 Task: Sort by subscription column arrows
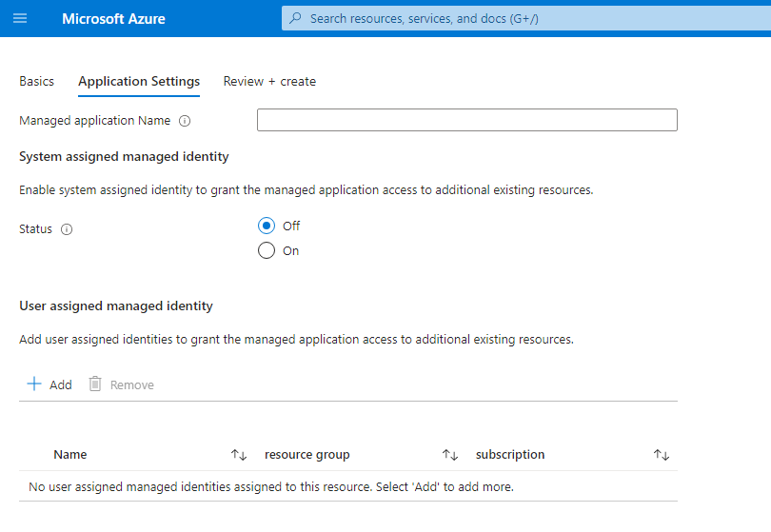662,455
